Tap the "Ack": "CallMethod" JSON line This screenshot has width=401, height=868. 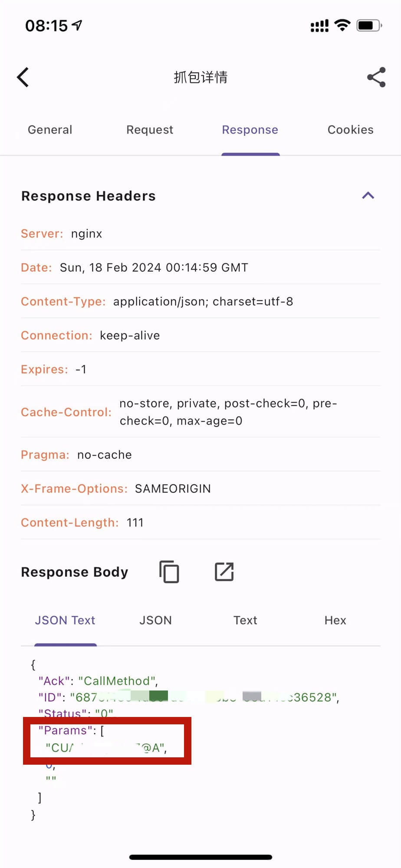tap(98, 681)
